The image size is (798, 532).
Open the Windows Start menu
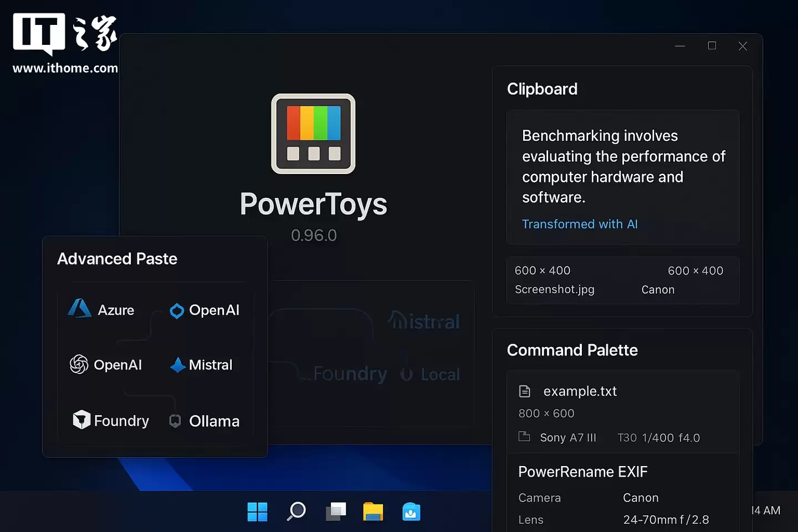(257, 511)
